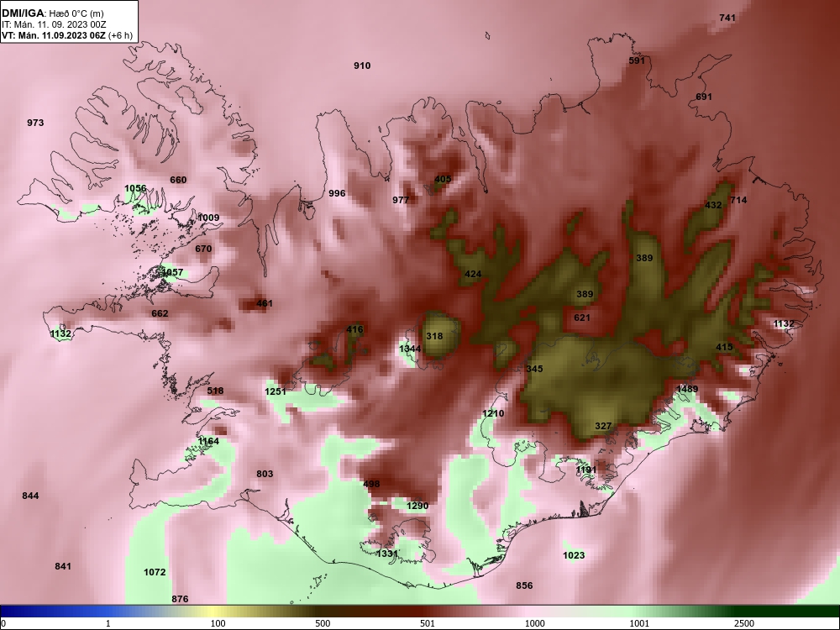This screenshot has width=840, height=630.
Task: Select the 1331 value
Action: tap(386, 554)
